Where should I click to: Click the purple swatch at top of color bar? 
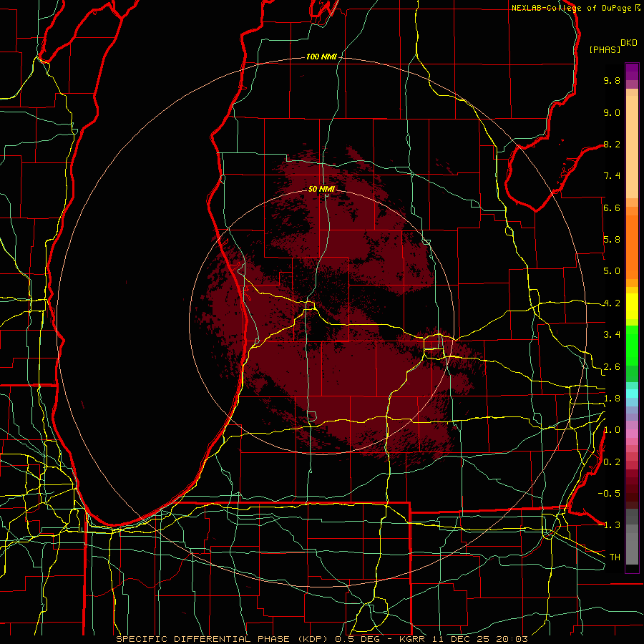coord(632,72)
